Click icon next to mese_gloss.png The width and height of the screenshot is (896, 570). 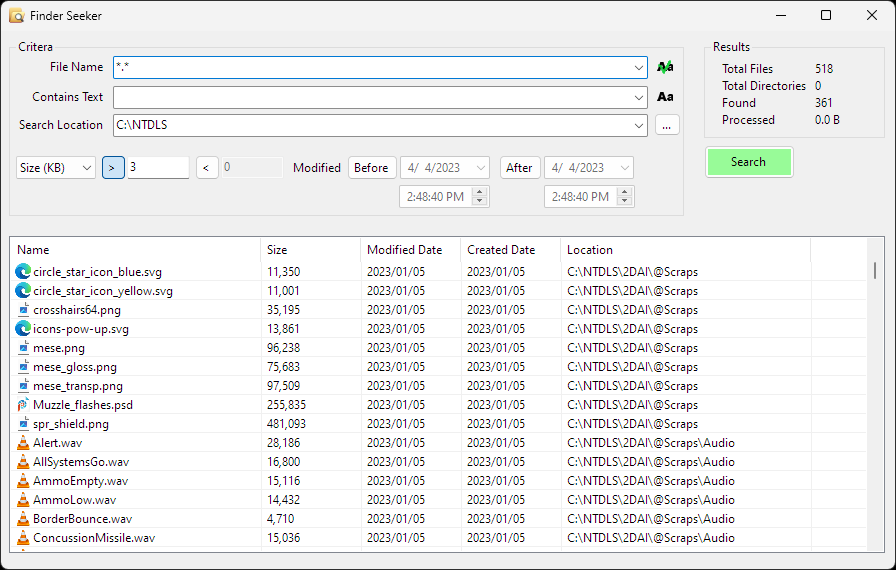[23, 367]
